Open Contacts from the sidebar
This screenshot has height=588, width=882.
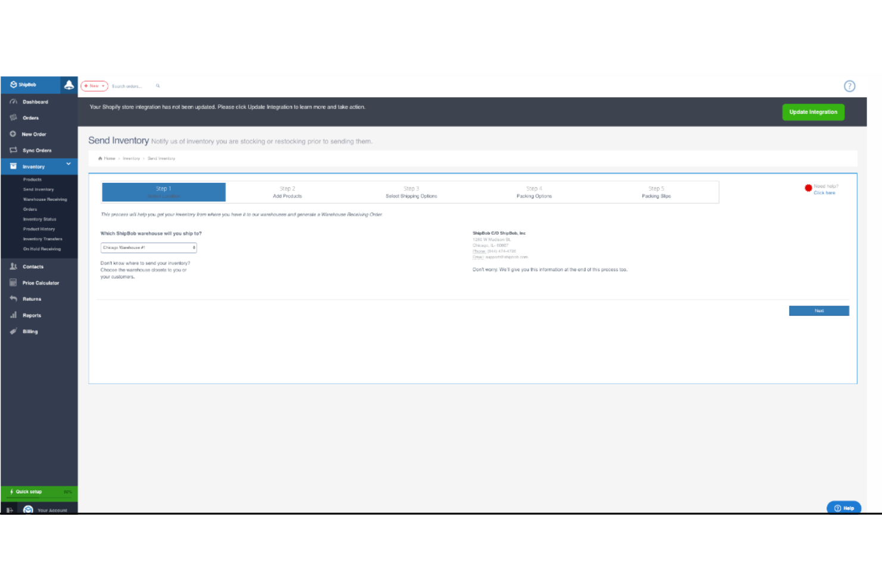pyautogui.click(x=13, y=266)
